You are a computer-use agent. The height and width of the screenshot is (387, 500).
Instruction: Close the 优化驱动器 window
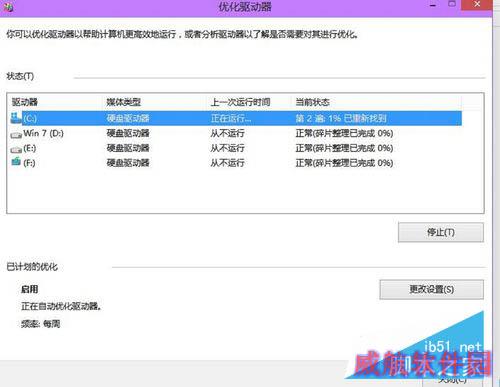point(477,4)
